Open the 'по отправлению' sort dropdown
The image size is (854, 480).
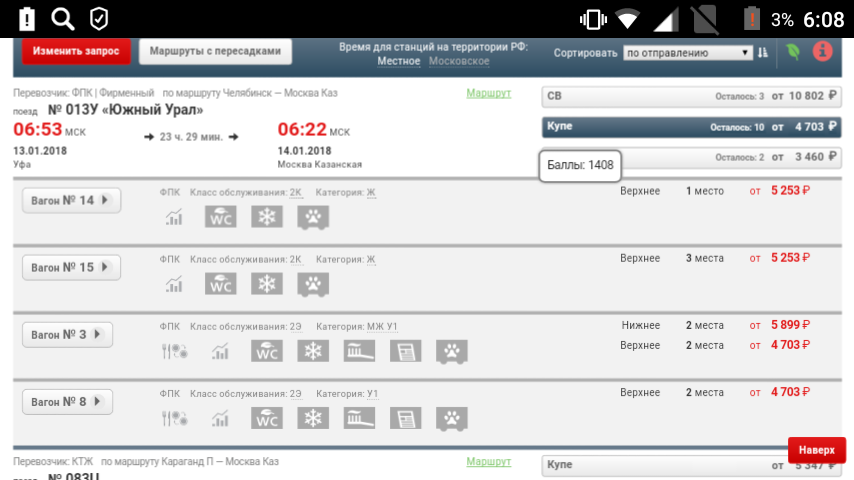(688, 53)
